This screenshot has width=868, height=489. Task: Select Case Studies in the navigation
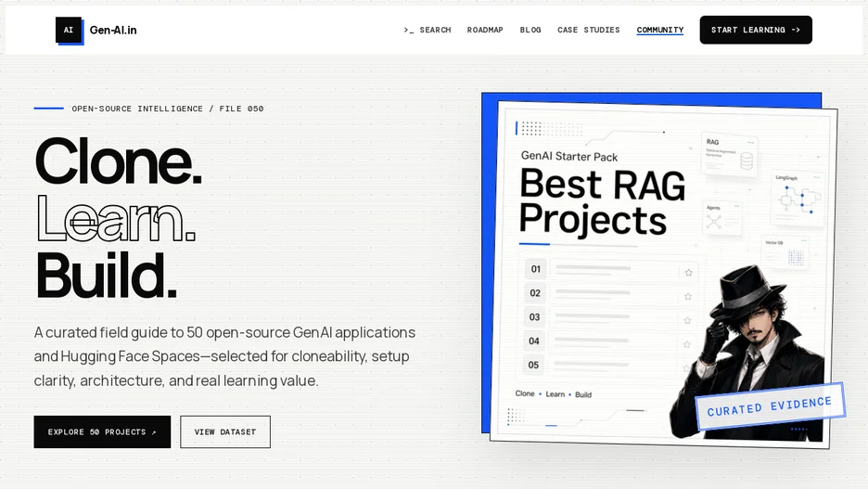click(589, 30)
